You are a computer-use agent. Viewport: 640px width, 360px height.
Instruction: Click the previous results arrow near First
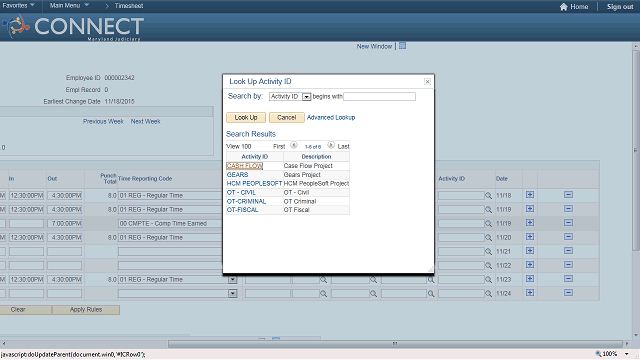(293, 145)
